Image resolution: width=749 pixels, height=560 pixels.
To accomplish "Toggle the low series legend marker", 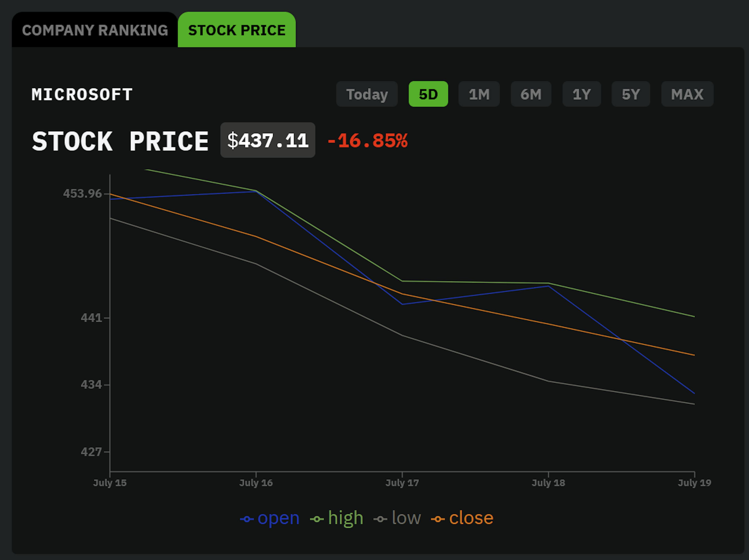I will click(380, 519).
